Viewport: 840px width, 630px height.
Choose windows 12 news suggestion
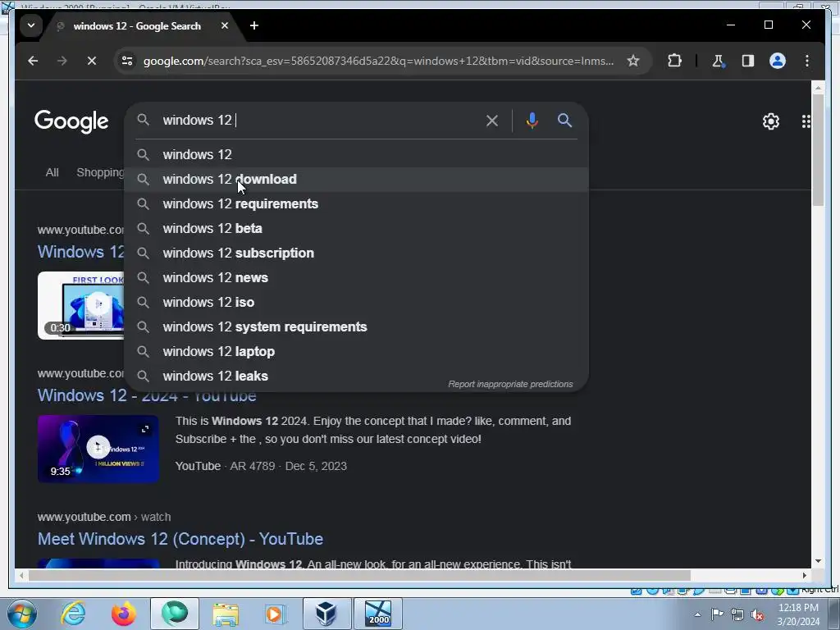pyautogui.click(x=356, y=277)
